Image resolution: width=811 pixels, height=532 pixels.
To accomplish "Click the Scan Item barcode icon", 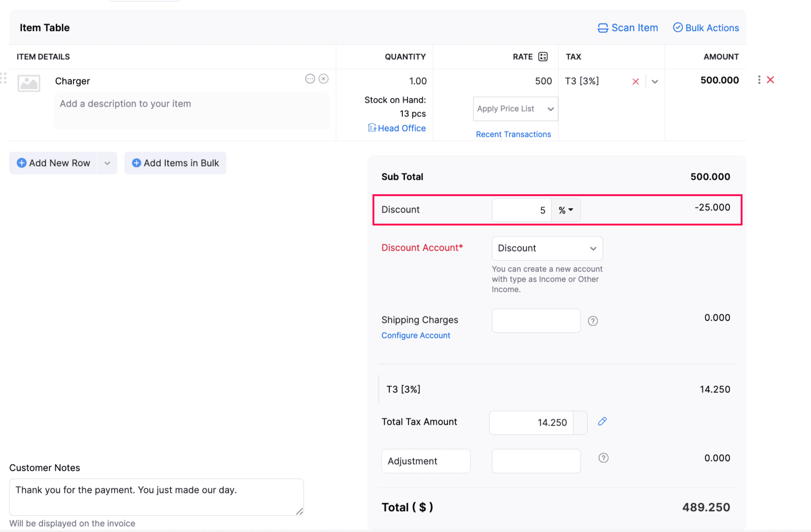I will click(602, 28).
